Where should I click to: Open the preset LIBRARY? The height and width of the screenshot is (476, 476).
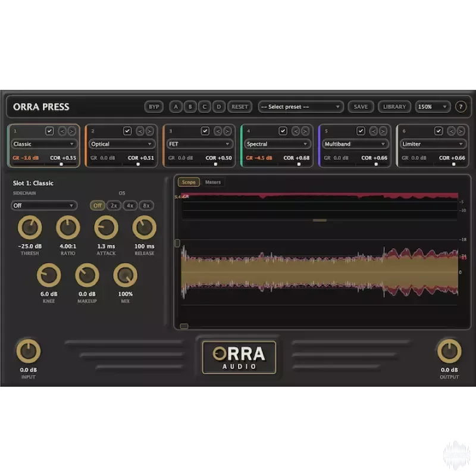click(x=394, y=107)
